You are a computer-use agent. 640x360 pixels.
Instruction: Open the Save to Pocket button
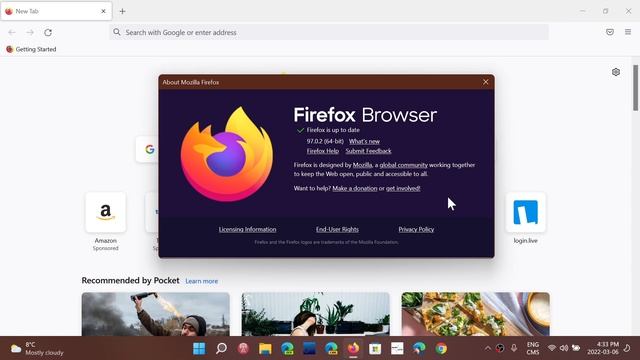tap(610, 32)
